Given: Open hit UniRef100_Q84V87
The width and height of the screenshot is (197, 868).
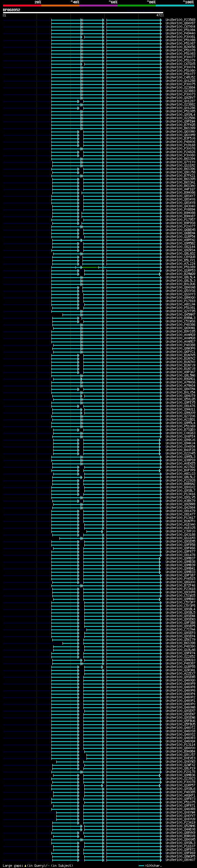Looking at the screenshot, I should [x=180, y=23].
